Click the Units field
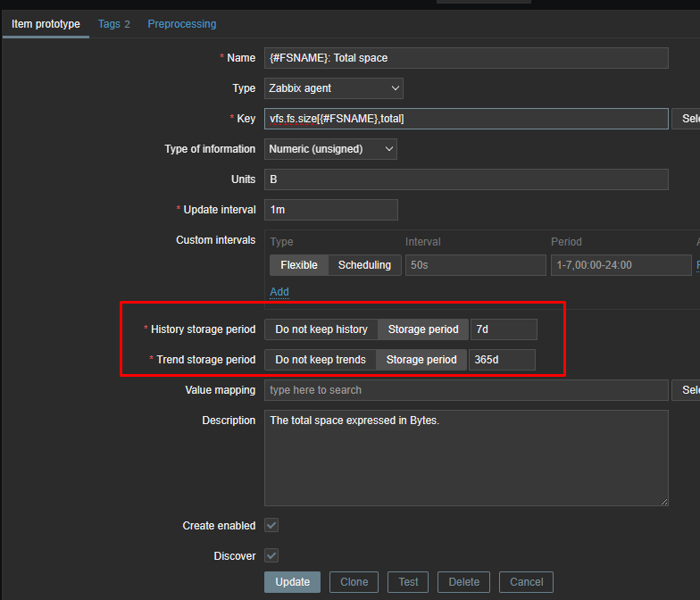 click(x=466, y=179)
